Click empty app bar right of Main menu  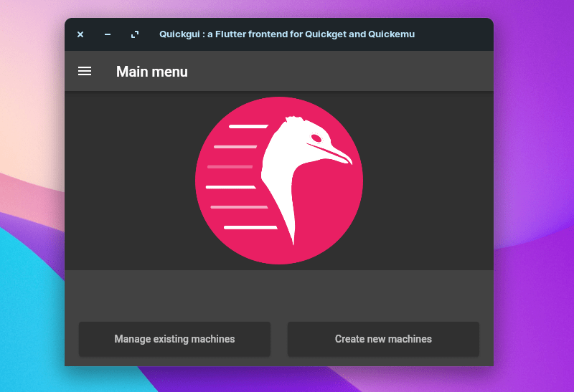click(359, 71)
